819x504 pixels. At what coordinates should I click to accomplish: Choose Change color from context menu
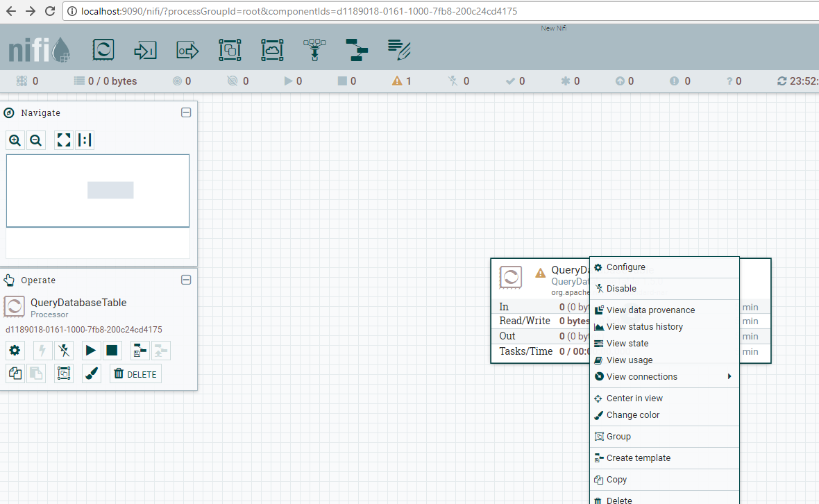point(664,414)
